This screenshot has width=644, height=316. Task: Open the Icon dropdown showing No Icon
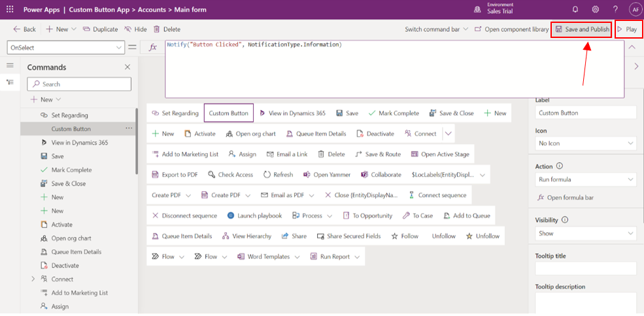(586, 143)
